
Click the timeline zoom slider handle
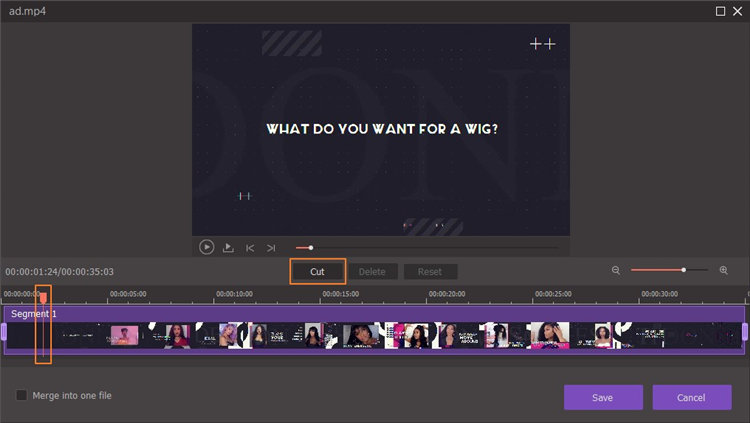point(684,270)
